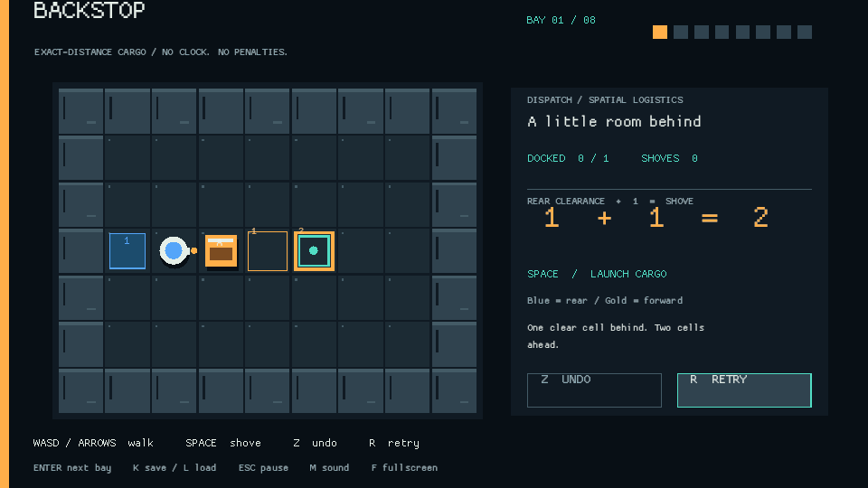The image size is (868, 488).
Task: Click the 'SPACE / LAUNCH CARGO' prompt
Action: (x=597, y=274)
